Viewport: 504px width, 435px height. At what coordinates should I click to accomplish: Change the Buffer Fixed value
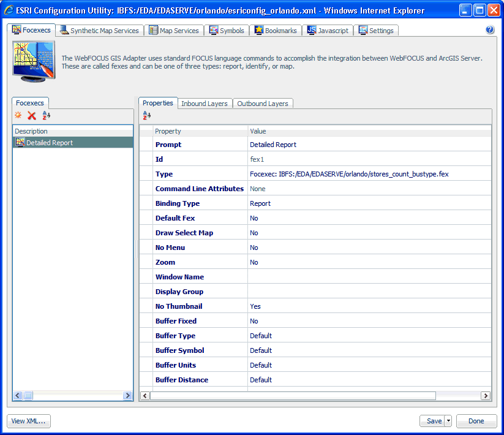pyautogui.click(x=370, y=321)
